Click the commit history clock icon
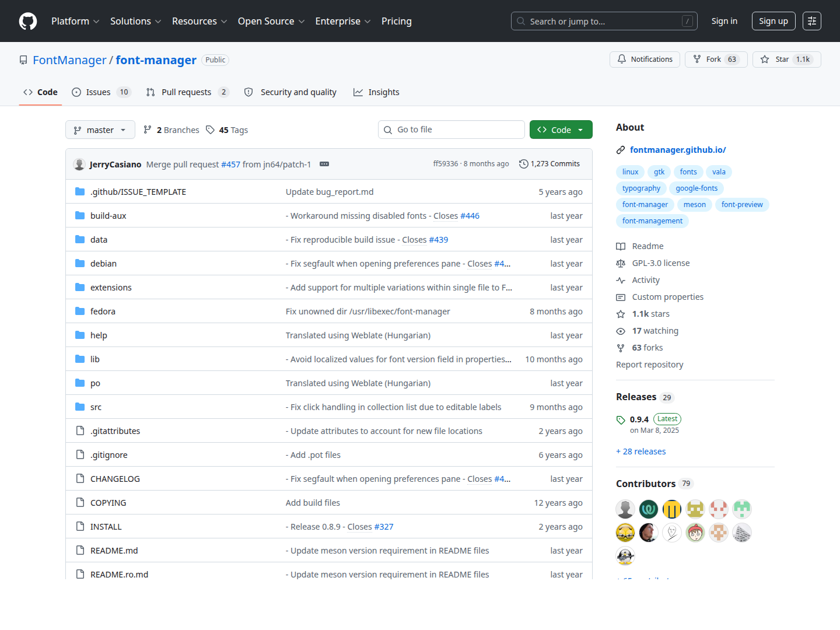 [x=524, y=164]
